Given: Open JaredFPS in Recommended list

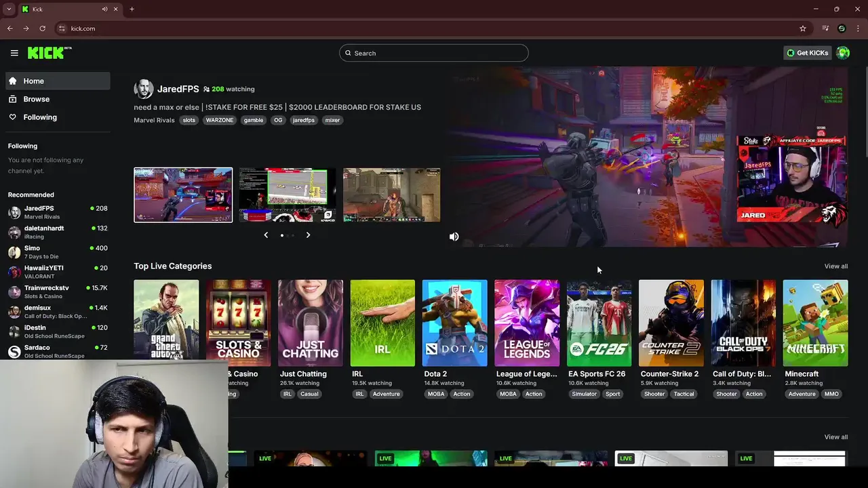Looking at the screenshot, I should [x=58, y=212].
